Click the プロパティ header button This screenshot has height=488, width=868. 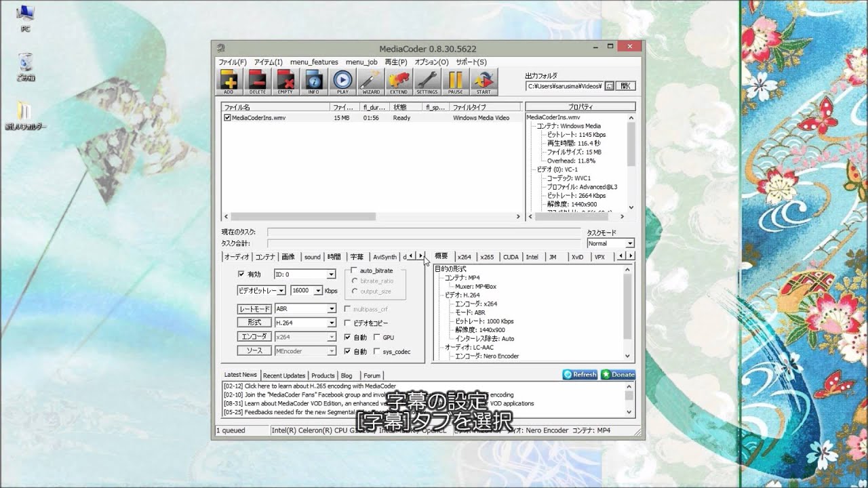coord(580,107)
